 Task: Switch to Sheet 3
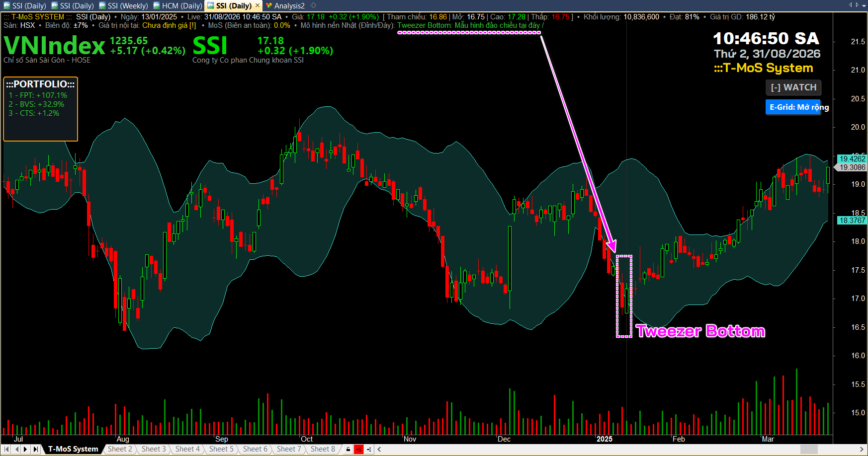tap(154, 449)
